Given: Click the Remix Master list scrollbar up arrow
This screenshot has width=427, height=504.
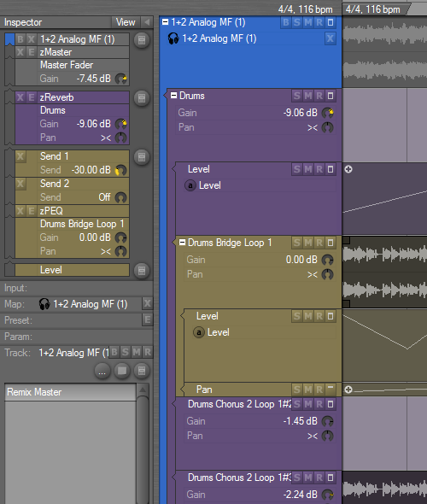Looking at the screenshot, I should (x=143, y=390).
